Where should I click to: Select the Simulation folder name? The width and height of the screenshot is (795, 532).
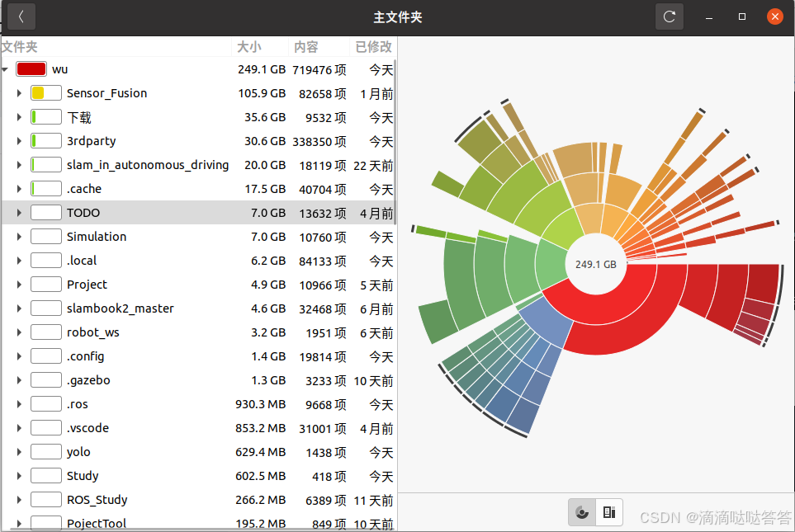(x=97, y=237)
